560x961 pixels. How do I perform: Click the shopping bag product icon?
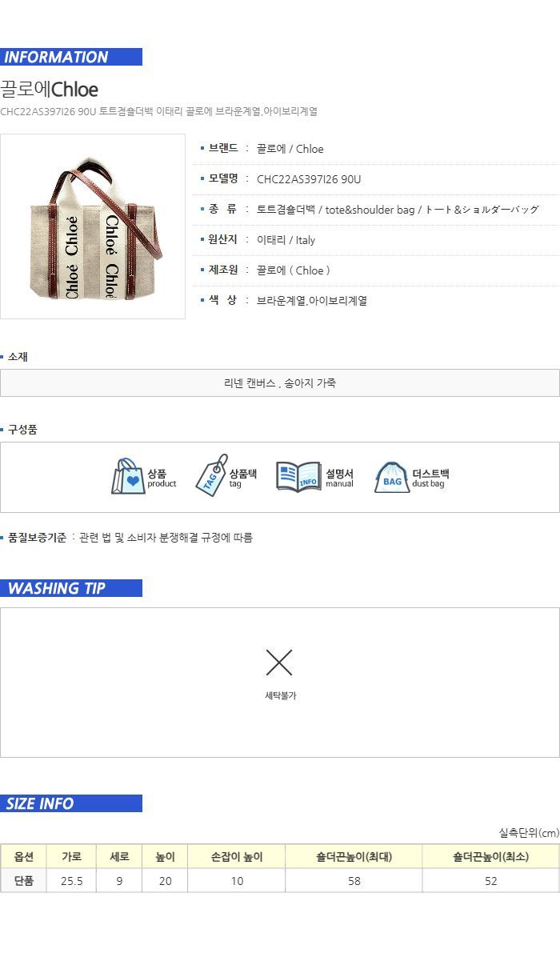[127, 476]
